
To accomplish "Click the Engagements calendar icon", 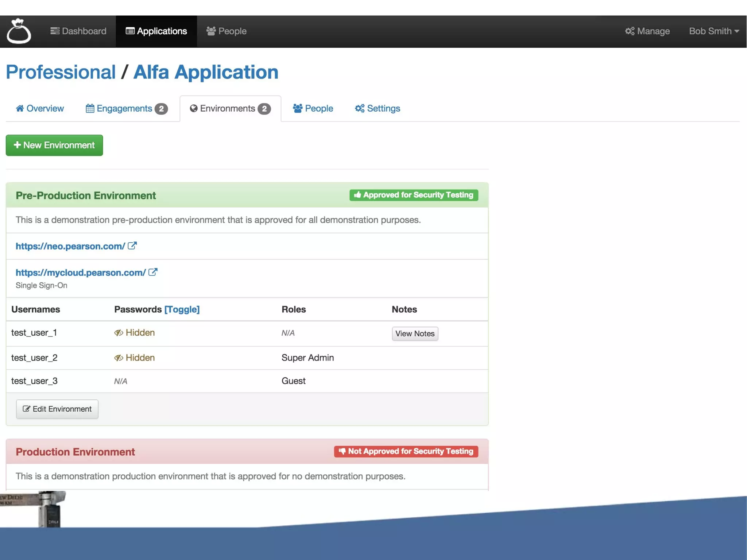I will (90, 108).
